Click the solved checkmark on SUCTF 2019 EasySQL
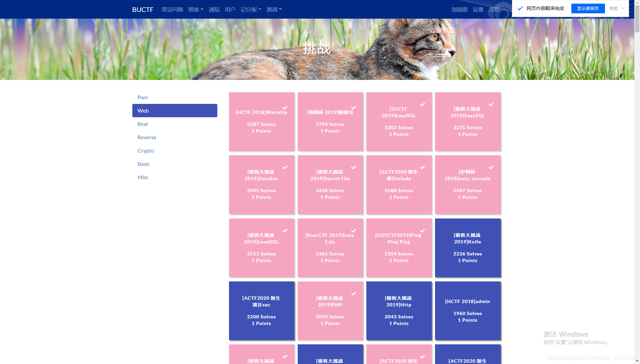The height and width of the screenshot is (364, 640). point(422,105)
